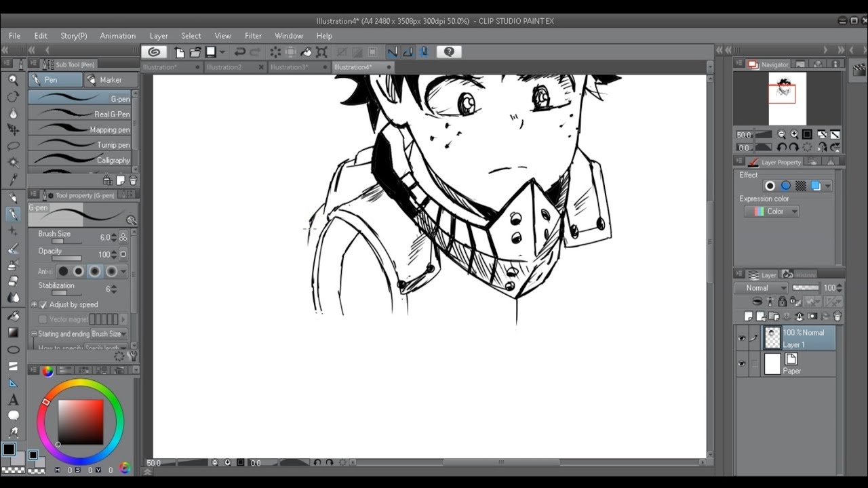Select the Marker sub tool group
This screenshot has width=868, height=488.
coord(111,80)
